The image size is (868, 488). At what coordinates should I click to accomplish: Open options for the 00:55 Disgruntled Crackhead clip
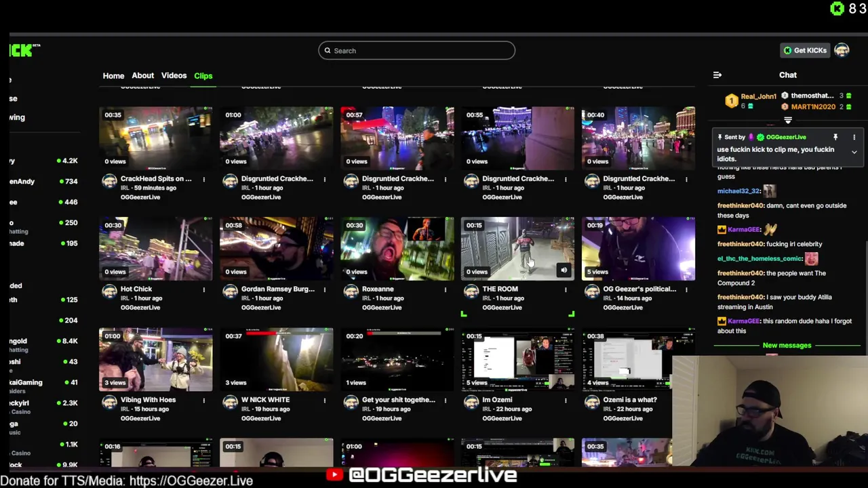click(566, 179)
